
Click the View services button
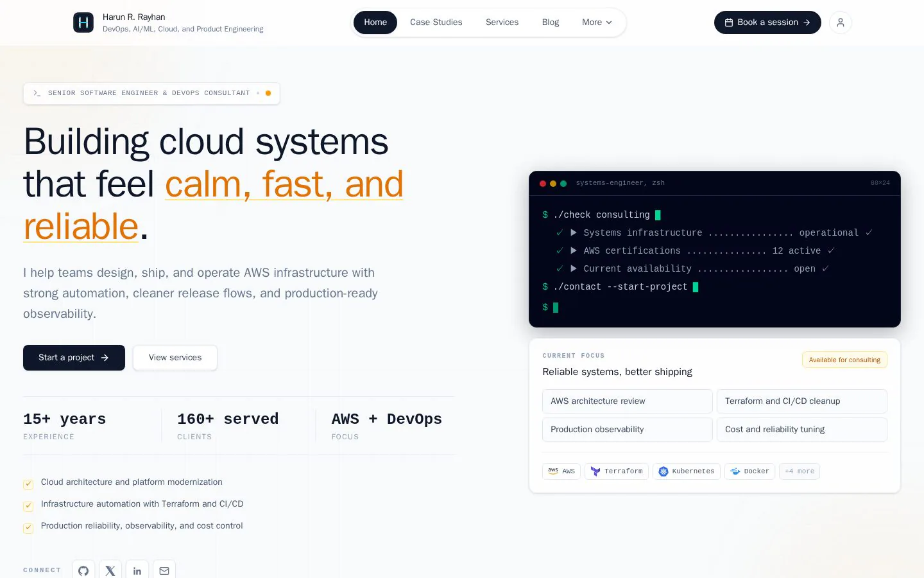coord(175,358)
